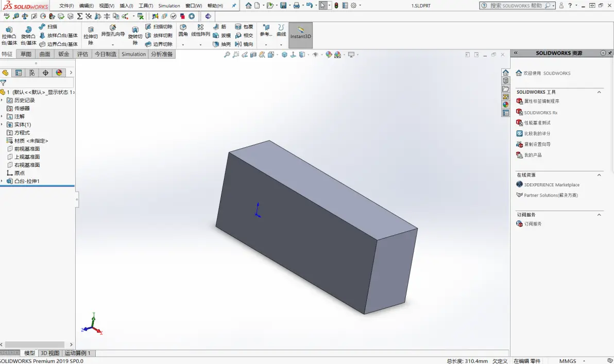Select the 镜向 mirror feature tool

point(244,44)
